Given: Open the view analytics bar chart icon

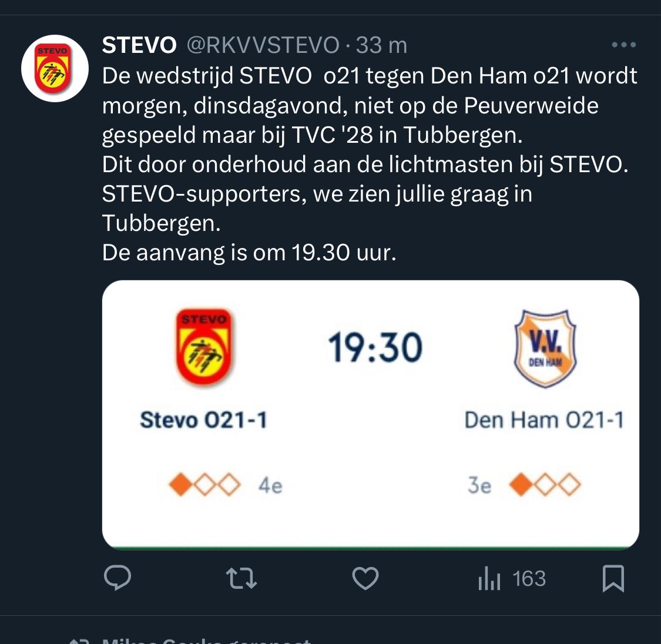Looking at the screenshot, I should [x=489, y=578].
